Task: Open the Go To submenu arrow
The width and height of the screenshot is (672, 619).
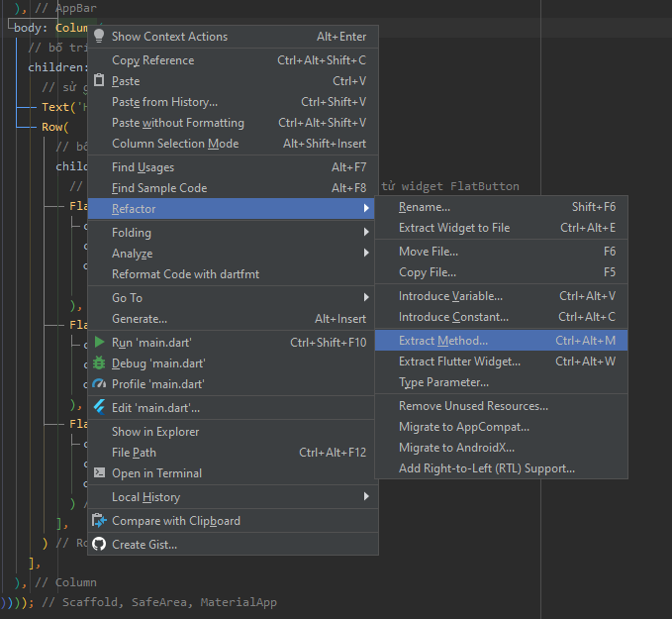Action: coord(366,297)
